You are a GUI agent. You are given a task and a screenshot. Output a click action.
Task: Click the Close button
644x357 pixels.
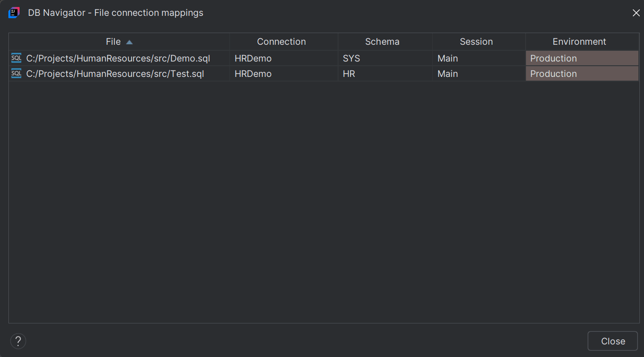612,341
